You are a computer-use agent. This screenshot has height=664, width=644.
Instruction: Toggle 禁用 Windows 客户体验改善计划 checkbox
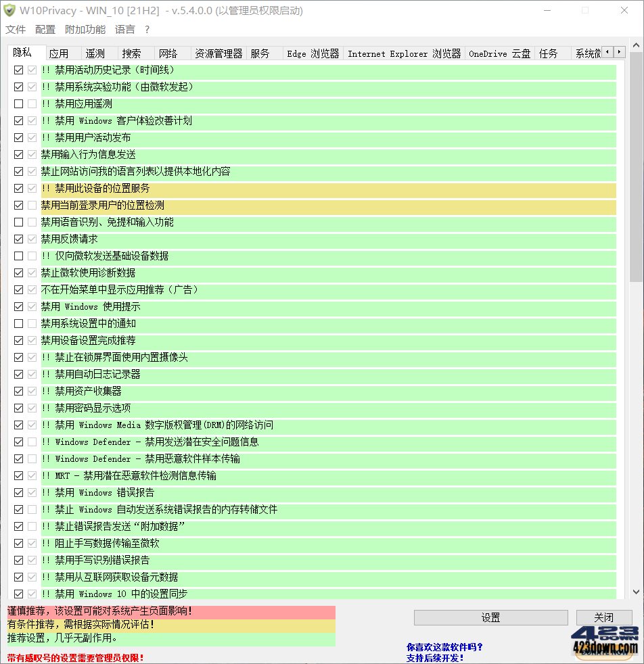(x=18, y=120)
